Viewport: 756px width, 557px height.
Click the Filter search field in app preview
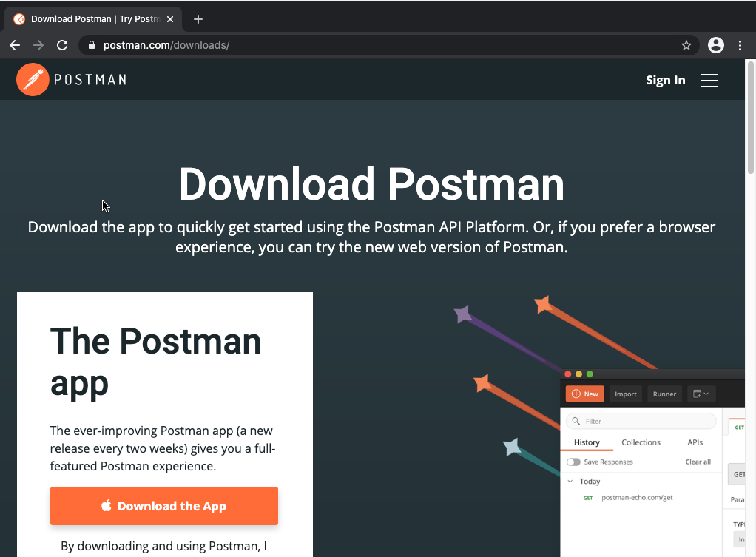[641, 421]
